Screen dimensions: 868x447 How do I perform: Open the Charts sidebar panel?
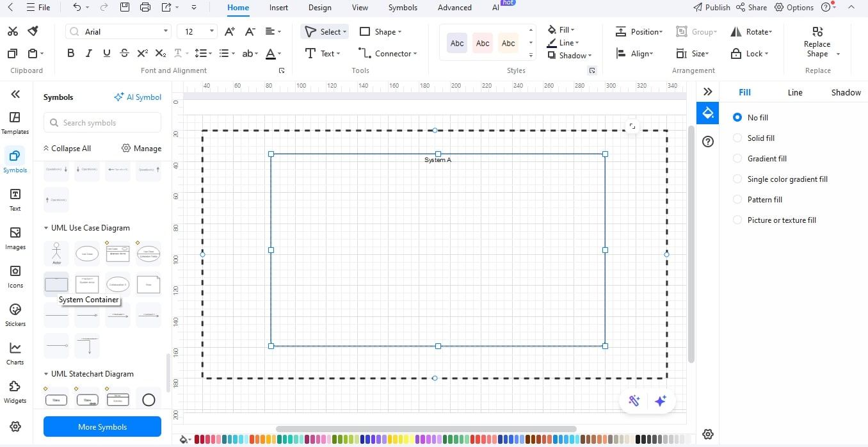point(15,354)
